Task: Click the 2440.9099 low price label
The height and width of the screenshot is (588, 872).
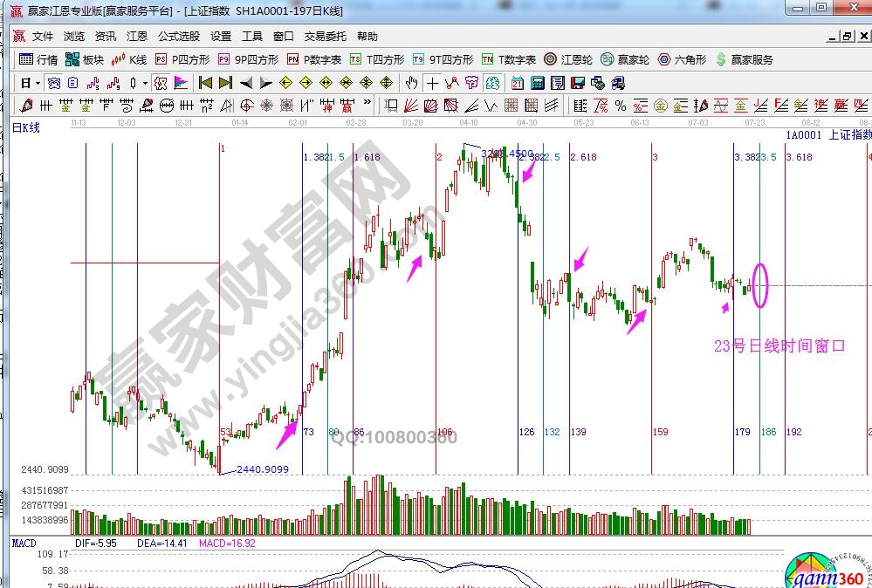Action: [x=262, y=469]
